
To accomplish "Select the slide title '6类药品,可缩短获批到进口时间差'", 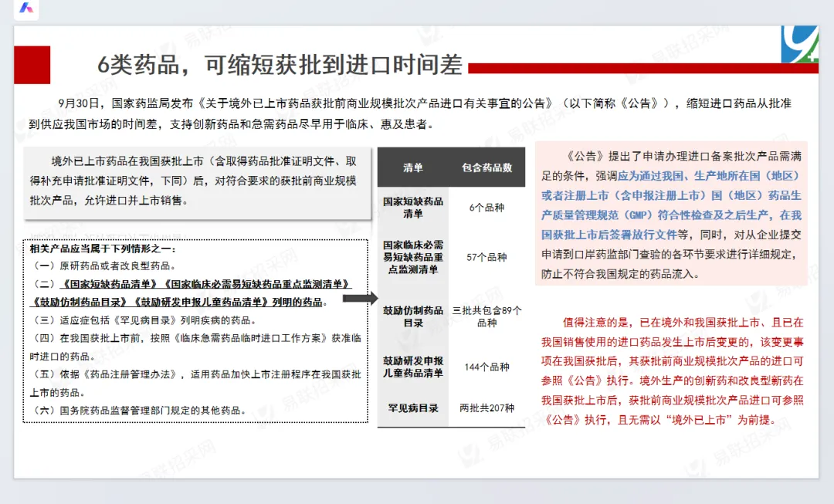I will [x=280, y=65].
